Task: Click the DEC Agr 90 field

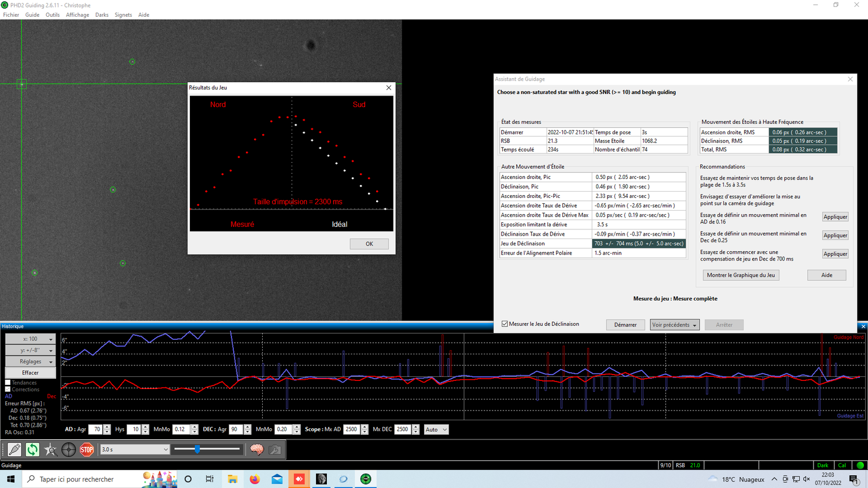Action: 236,430
